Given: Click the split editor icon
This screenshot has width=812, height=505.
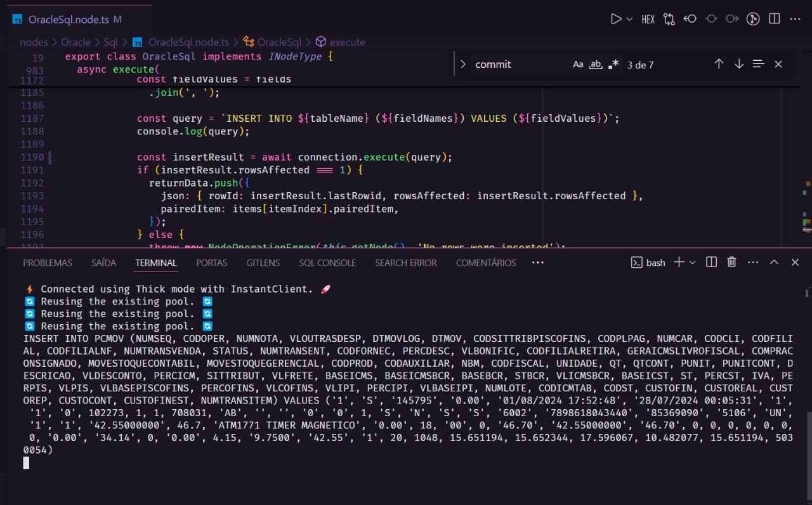Looking at the screenshot, I should click(774, 19).
